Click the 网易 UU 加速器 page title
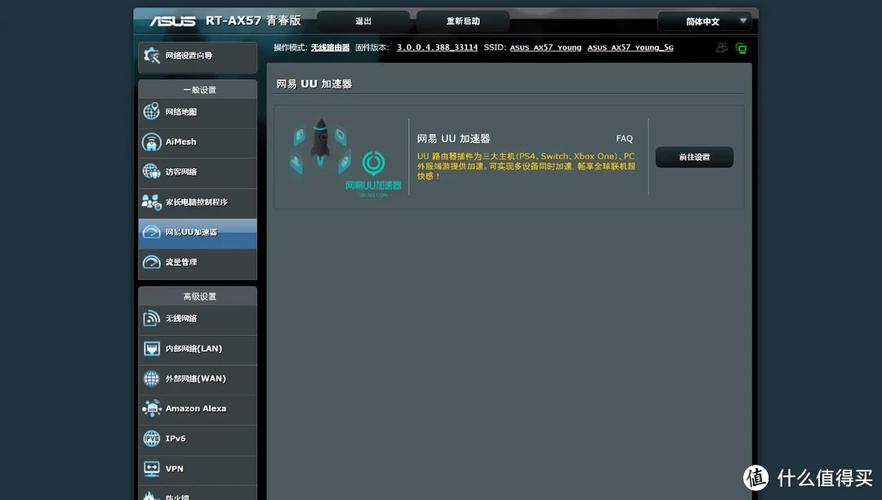 pos(314,84)
